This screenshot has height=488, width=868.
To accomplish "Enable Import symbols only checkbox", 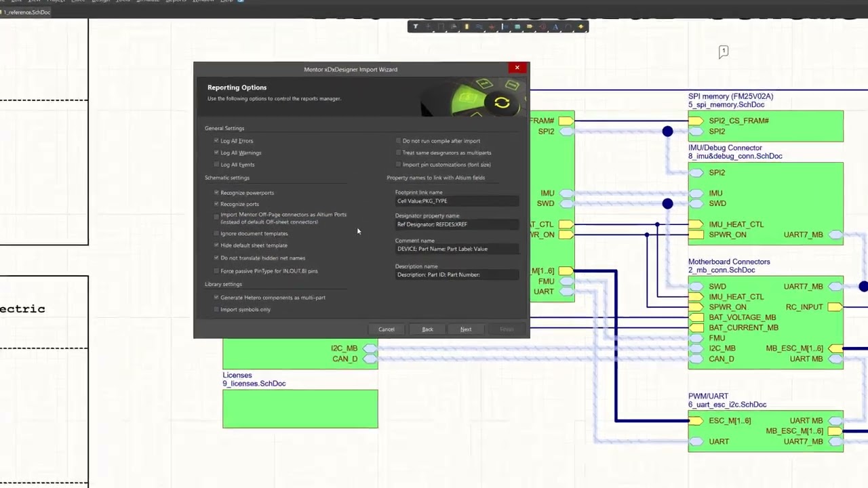I will click(x=216, y=310).
